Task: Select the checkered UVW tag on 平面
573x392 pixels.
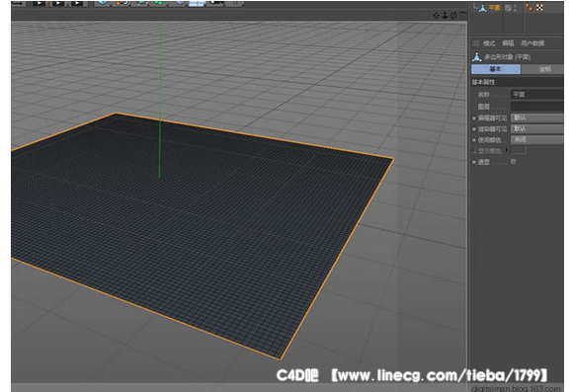Action: tap(539, 7)
